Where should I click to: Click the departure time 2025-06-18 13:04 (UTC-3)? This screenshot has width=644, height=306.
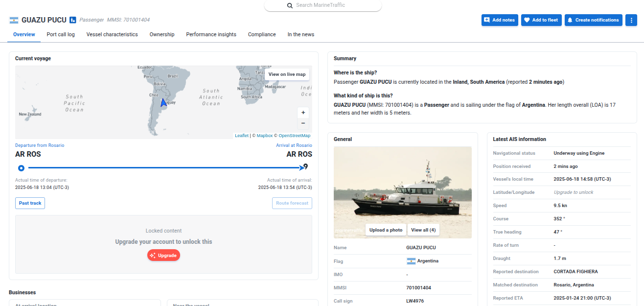click(42, 188)
